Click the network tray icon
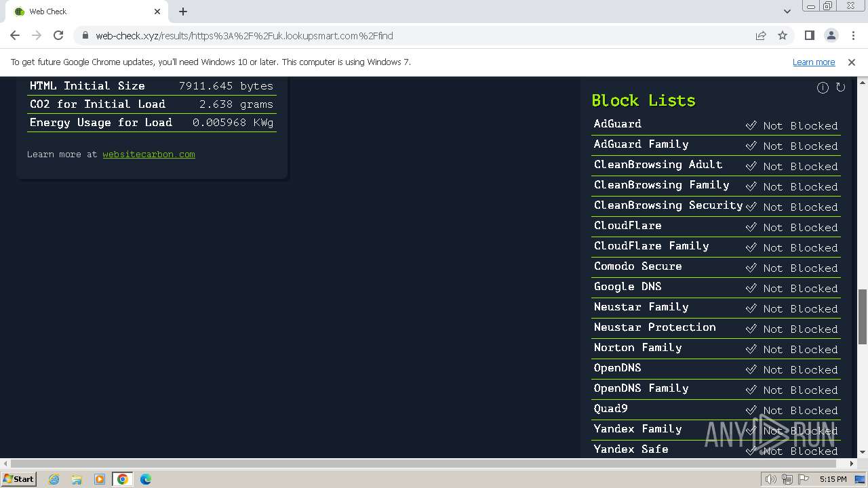 tap(788, 479)
